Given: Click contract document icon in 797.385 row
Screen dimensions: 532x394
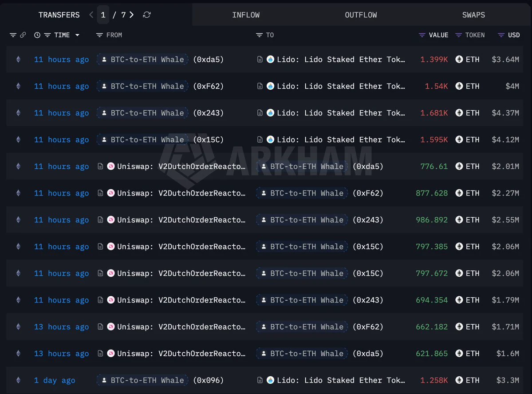Looking at the screenshot, I should click(100, 247).
